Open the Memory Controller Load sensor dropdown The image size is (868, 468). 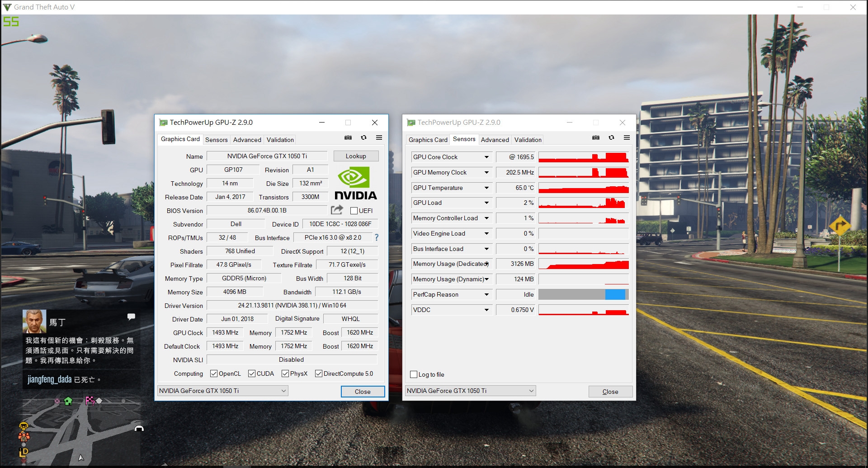[486, 218]
